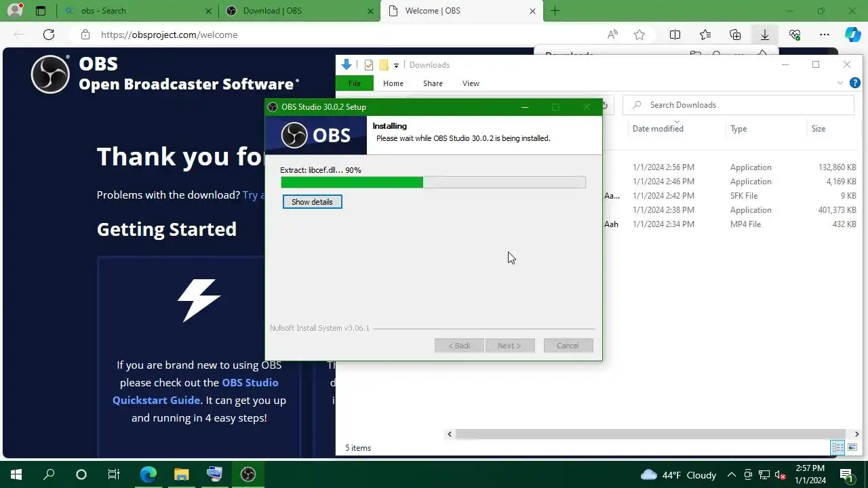Click muted volume icon in system tray
Image resolution: width=868 pixels, height=488 pixels.
781,475
